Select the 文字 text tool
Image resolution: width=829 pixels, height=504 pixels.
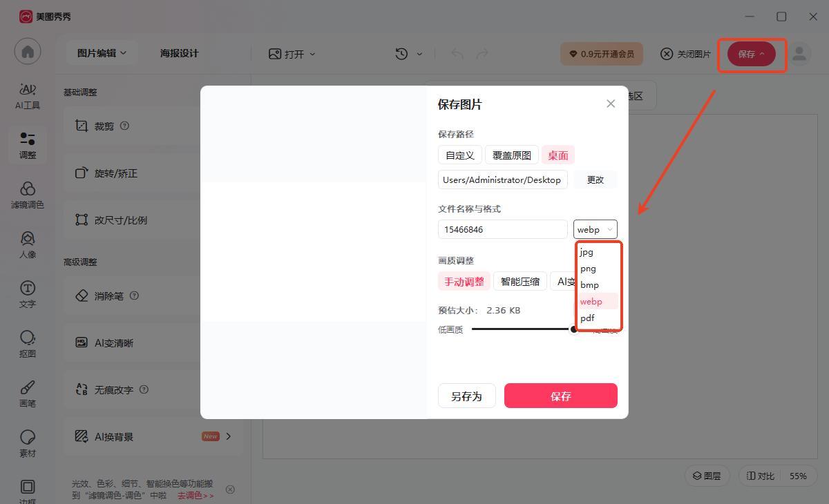(x=28, y=295)
